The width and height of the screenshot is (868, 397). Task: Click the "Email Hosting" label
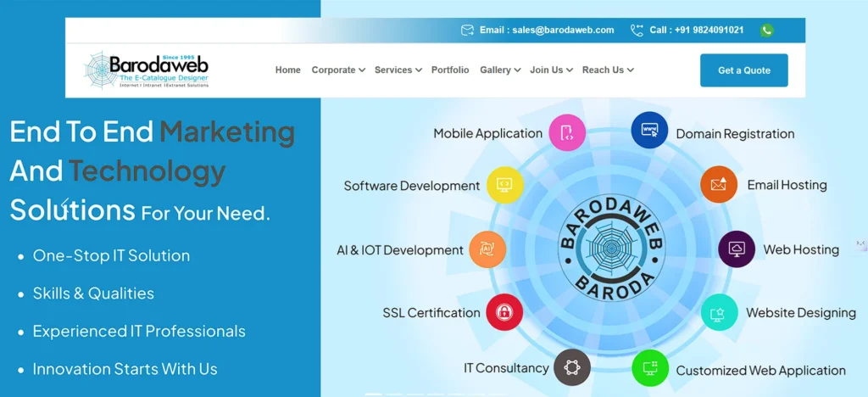(787, 185)
